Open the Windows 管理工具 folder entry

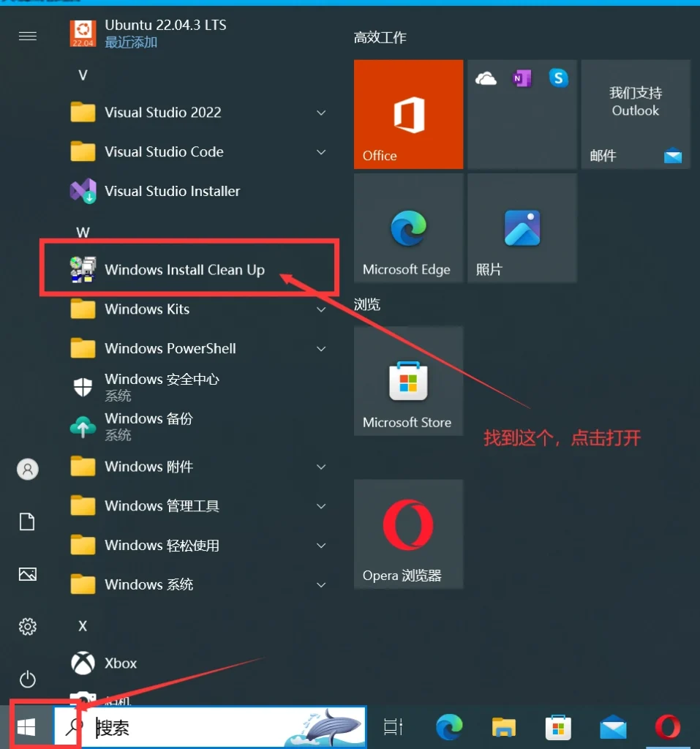[x=199, y=506]
